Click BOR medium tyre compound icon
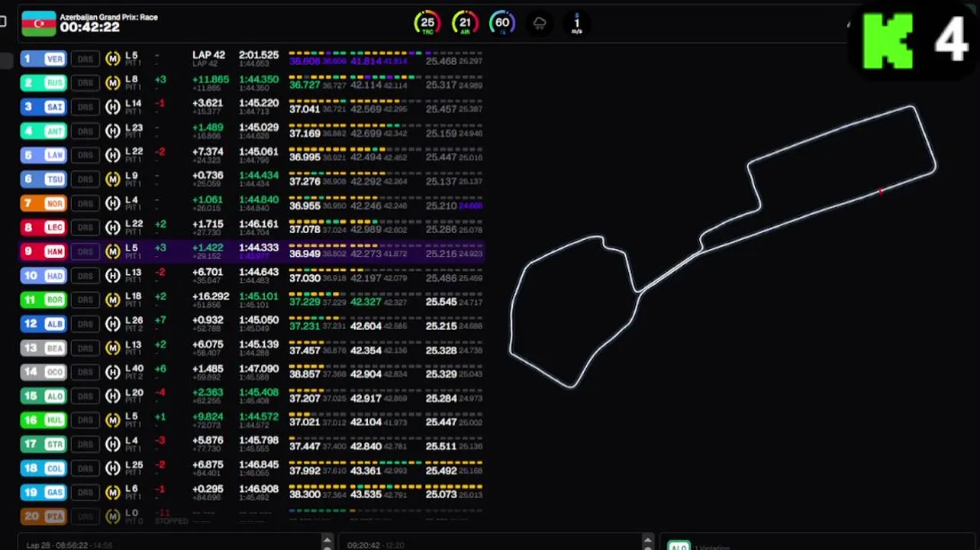The height and width of the screenshot is (550, 980). (x=113, y=299)
